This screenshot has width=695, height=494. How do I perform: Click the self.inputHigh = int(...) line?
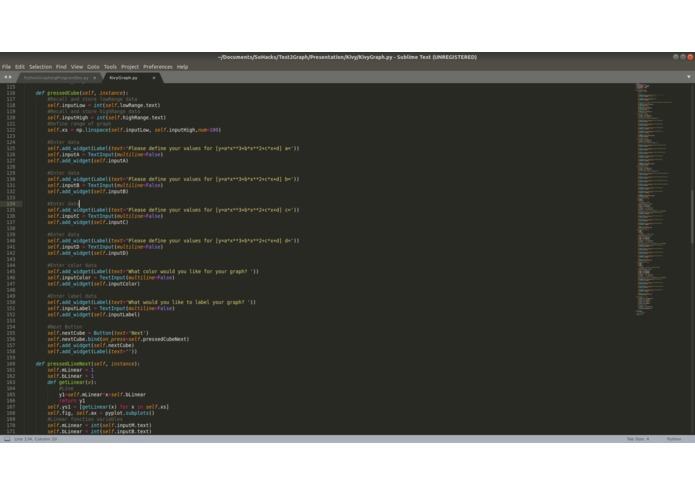coord(106,118)
